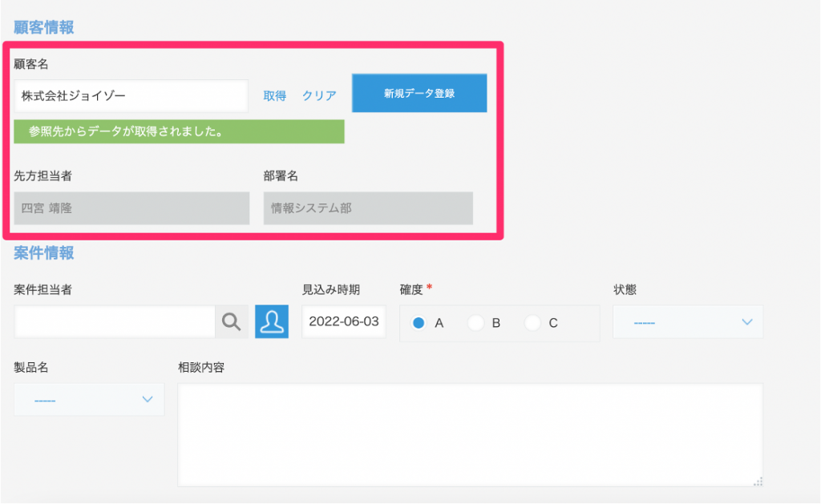Select the 見込み時期 date field
821x504 pixels.
pos(344,321)
